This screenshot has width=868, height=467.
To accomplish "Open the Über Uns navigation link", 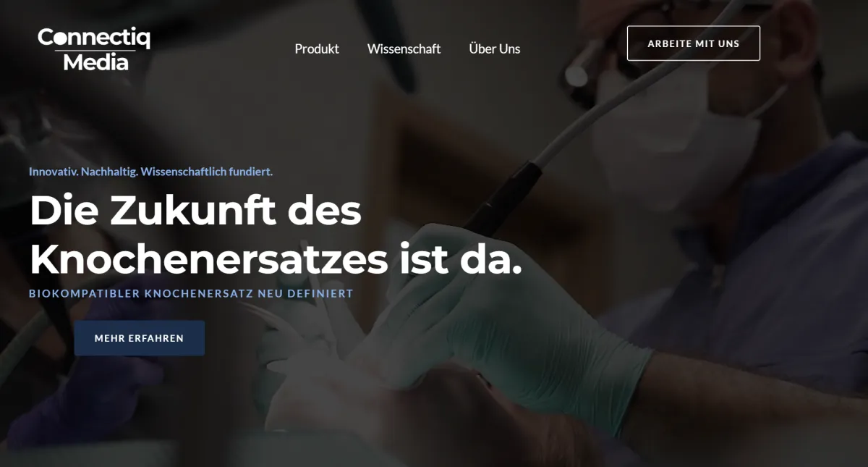I will click(x=495, y=49).
